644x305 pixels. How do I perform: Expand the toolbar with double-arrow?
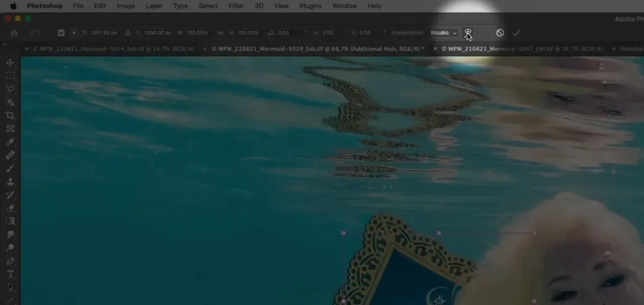coord(5,45)
